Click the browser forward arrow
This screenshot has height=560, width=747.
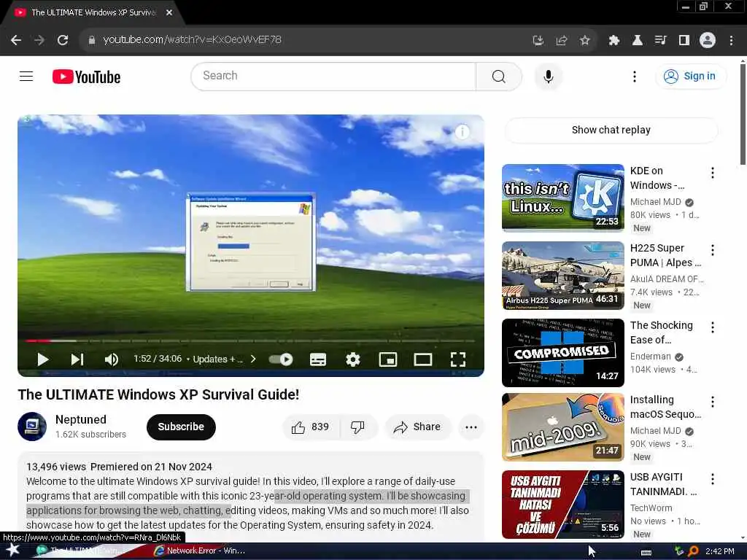[39, 40]
